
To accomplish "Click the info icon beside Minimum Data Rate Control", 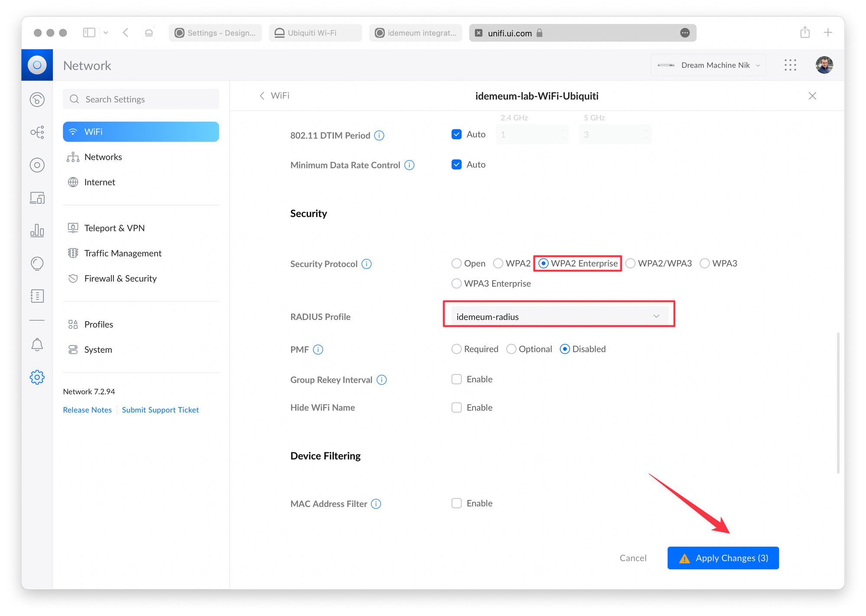I will coord(409,165).
